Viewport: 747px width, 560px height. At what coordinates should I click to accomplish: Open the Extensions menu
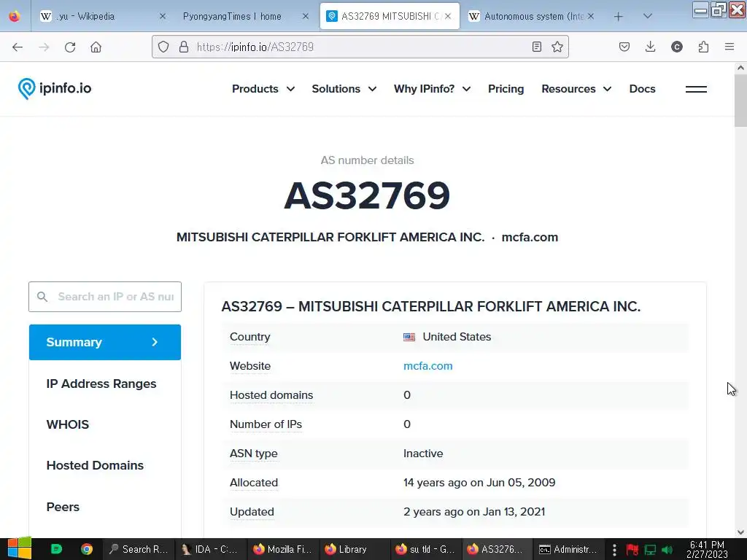[x=703, y=47]
